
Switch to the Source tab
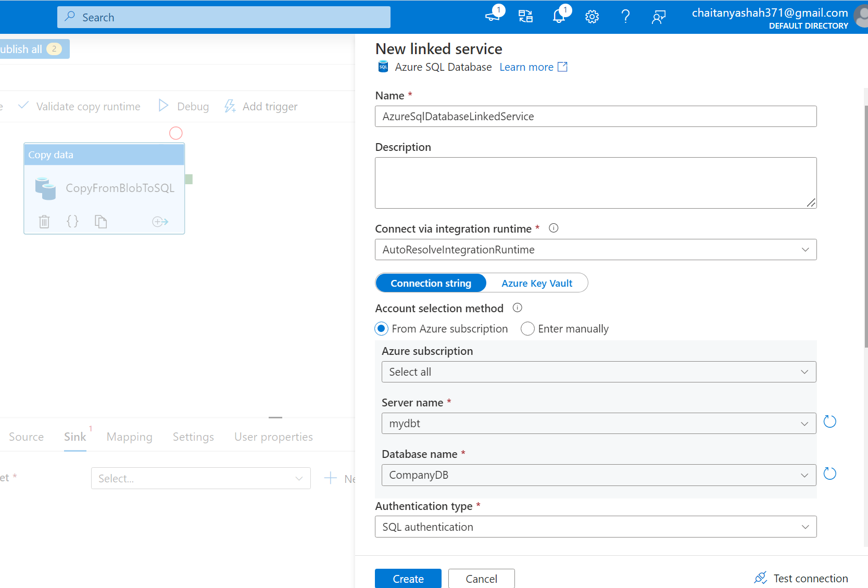[26, 437]
